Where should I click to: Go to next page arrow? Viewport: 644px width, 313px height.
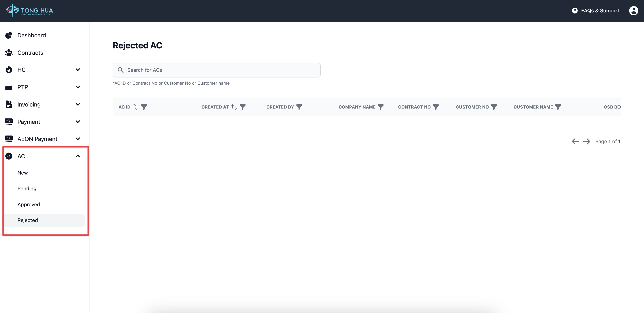point(586,141)
